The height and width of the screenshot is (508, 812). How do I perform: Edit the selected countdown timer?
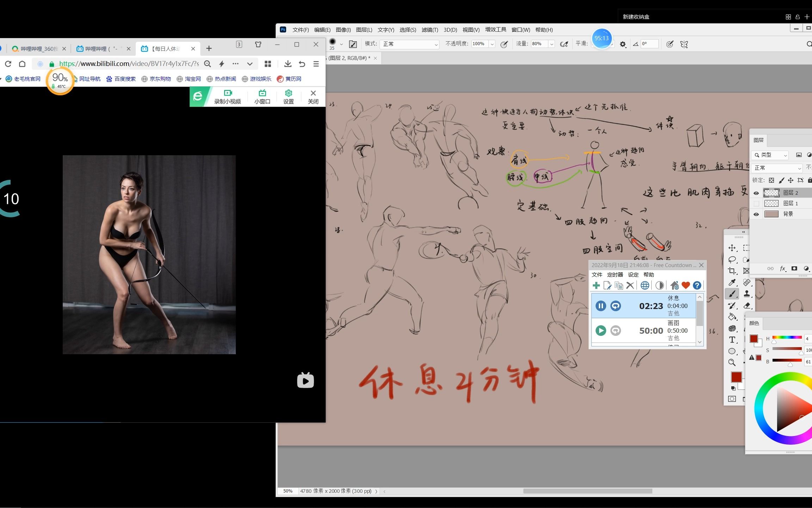click(x=607, y=285)
